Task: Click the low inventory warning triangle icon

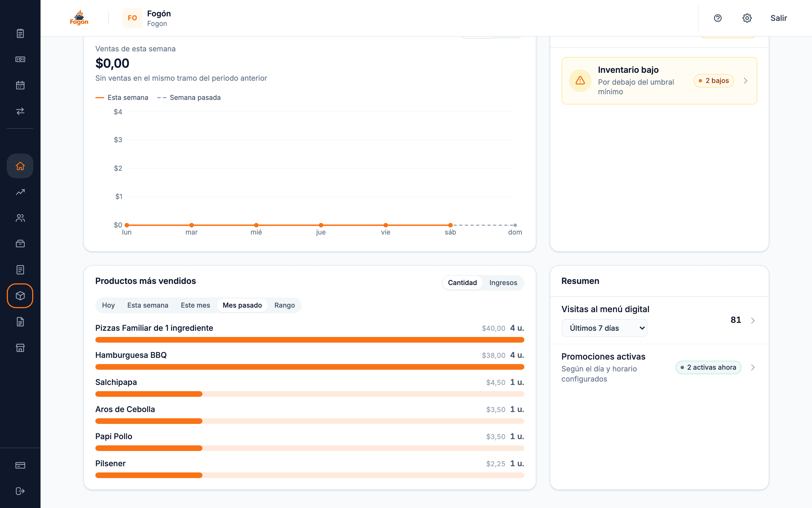Action: tap(580, 81)
